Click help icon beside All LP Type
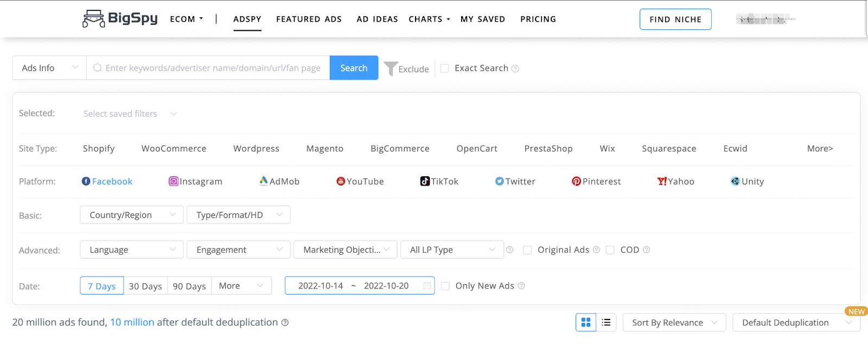This screenshot has width=868, height=346. [x=509, y=249]
